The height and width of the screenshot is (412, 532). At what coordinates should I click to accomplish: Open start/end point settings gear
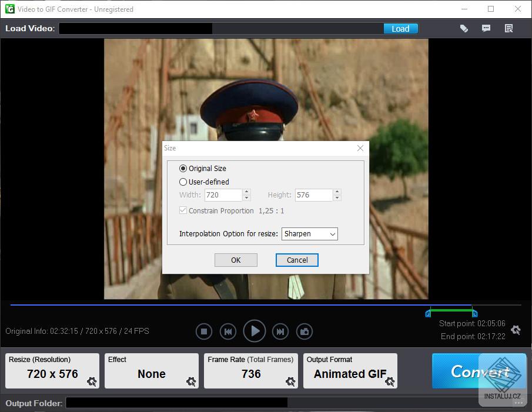516,330
